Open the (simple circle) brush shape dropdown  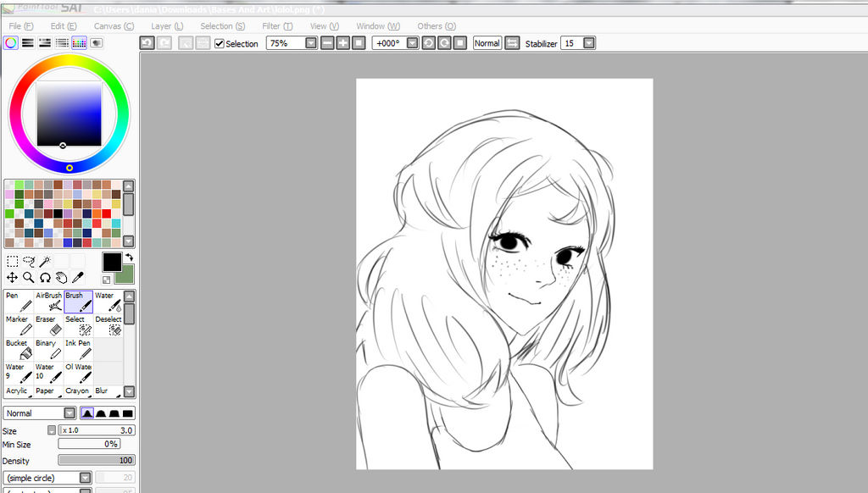pos(85,478)
